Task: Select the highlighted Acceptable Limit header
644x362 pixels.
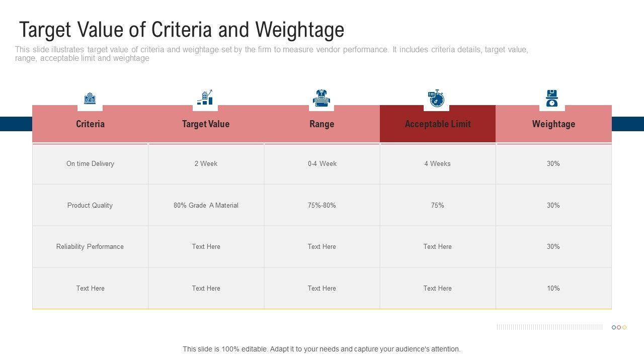Action: pos(437,124)
